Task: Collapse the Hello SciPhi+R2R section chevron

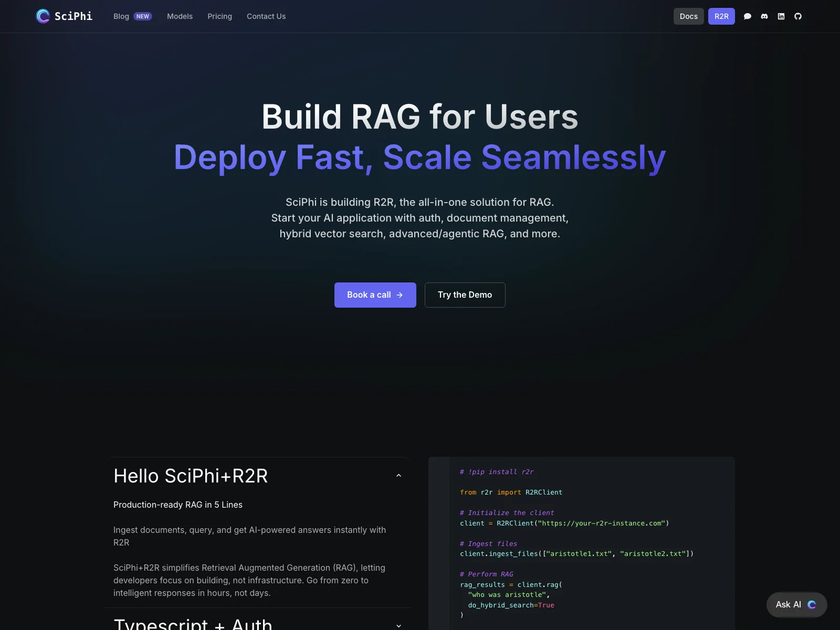Action: click(x=398, y=476)
